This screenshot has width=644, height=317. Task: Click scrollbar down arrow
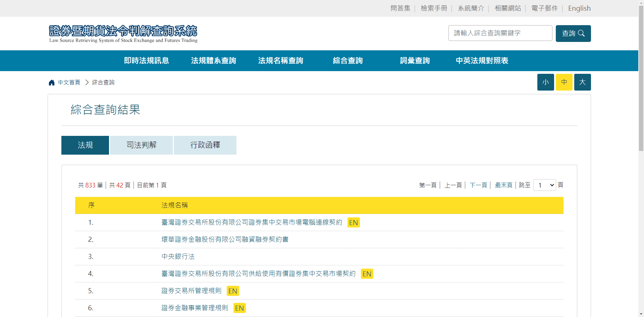641,314
